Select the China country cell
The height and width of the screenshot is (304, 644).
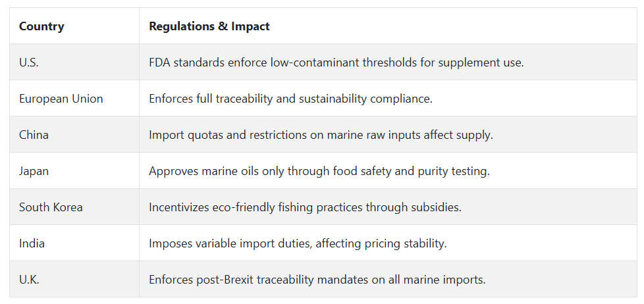34,135
